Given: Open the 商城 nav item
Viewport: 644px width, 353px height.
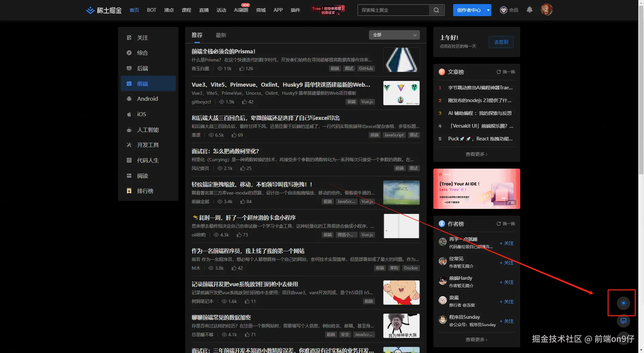Looking at the screenshot, I should click(261, 10).
